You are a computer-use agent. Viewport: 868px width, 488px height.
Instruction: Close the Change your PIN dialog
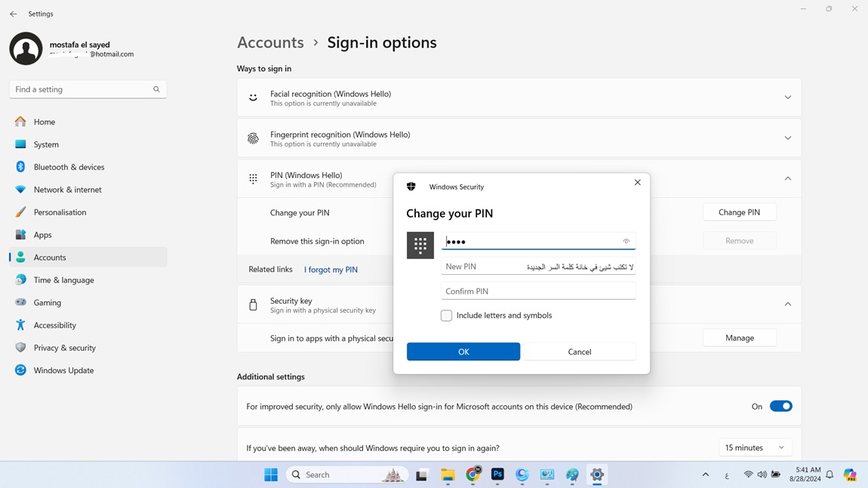coord(637,182)
